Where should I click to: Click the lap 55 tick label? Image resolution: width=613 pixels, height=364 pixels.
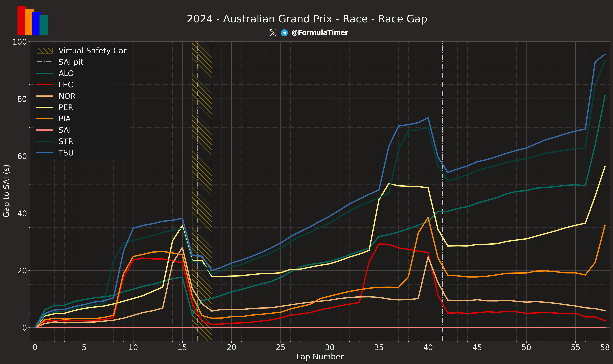[x=575, y=347]
